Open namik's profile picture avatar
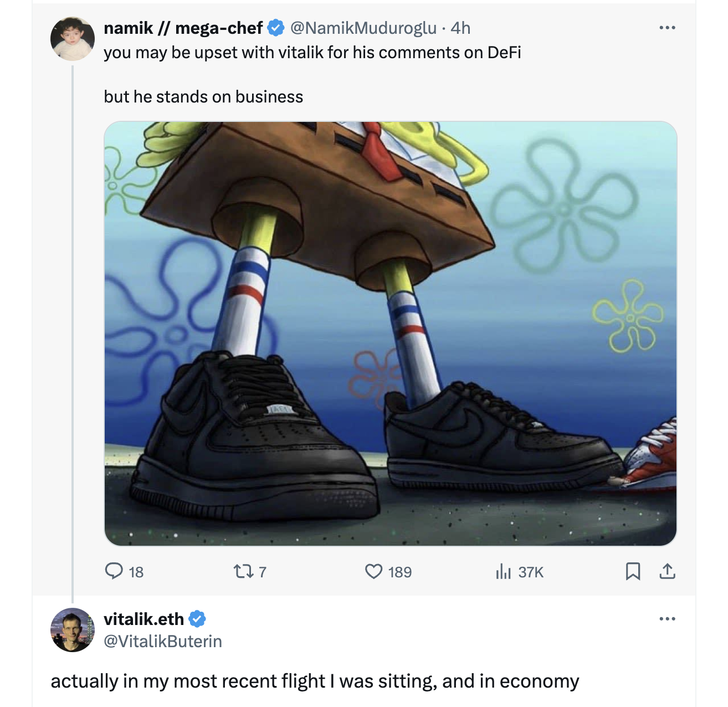 pyautogui.click(x=73, y=38)
